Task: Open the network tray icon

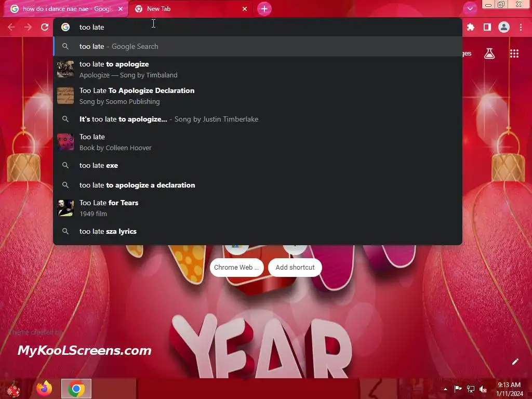Action: (471, 389)
